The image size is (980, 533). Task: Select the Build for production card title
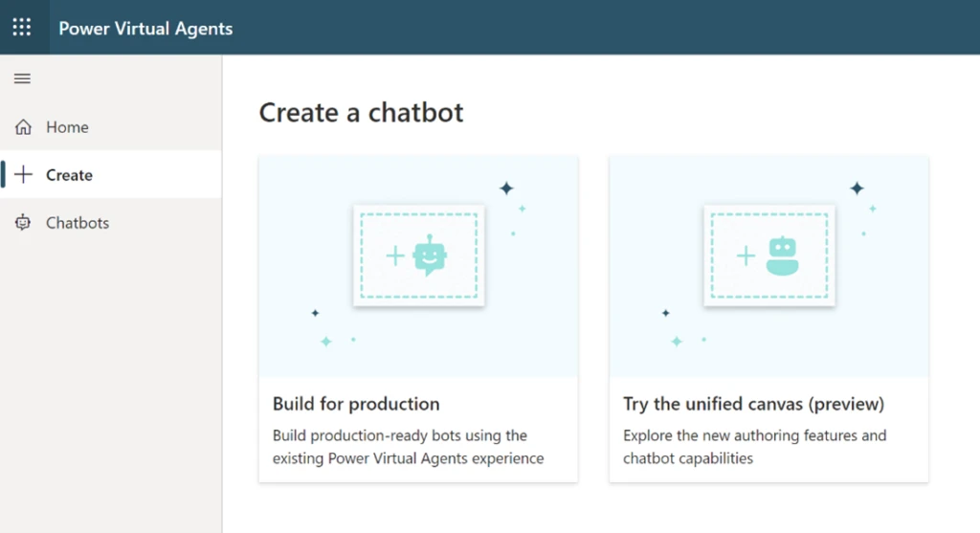click(356, 404)
